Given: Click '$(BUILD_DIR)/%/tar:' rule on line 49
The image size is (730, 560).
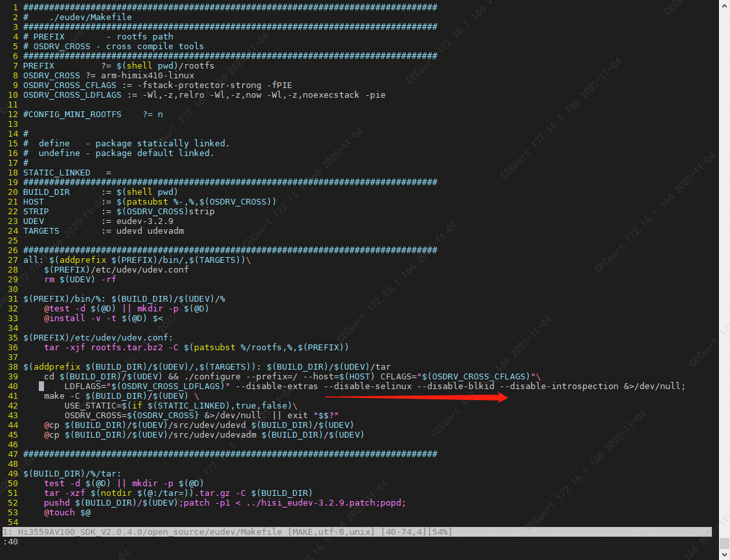Looking at the screenshot, I should click(72, 474).
